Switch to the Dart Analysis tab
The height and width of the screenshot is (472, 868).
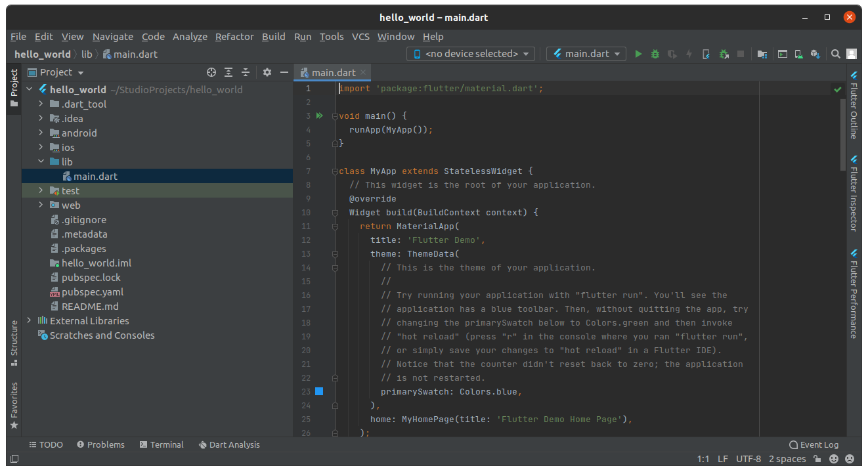[229, 444]
